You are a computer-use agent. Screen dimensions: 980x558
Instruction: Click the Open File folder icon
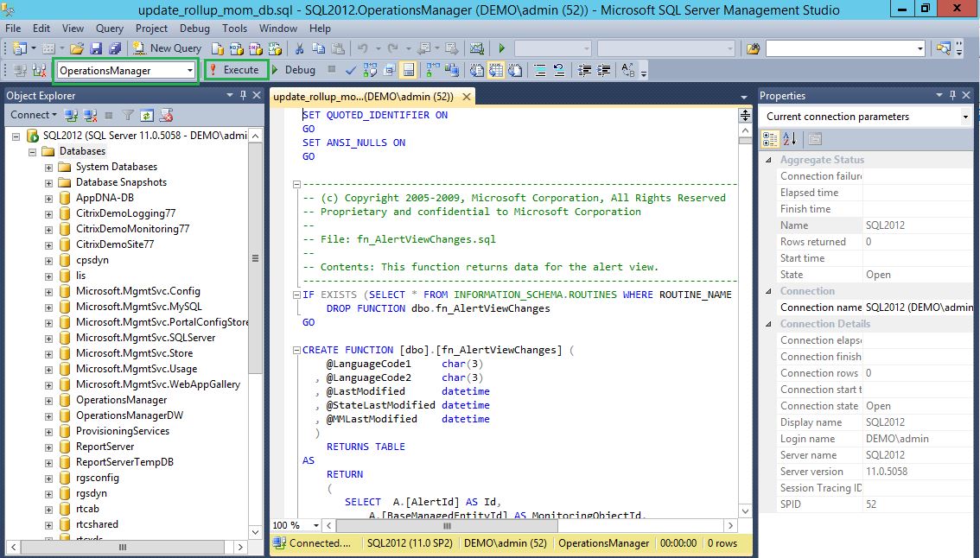click(77, 48)
